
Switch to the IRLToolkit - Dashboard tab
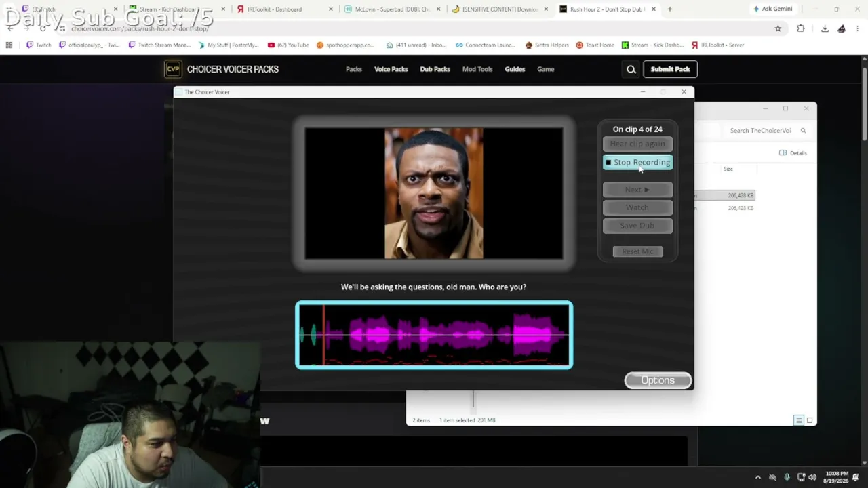(279, 9)
